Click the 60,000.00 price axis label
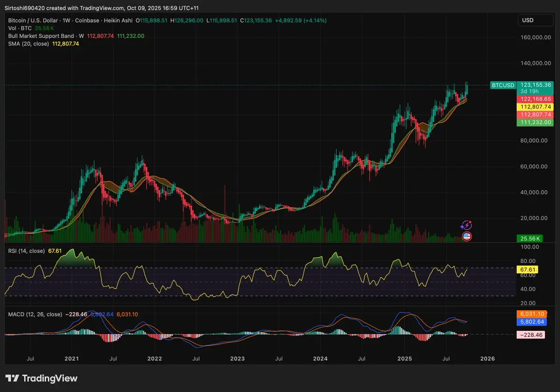Image resolution: width=560 pixels, height=392 pixels. pyautogui.click(x=533, y=166)
